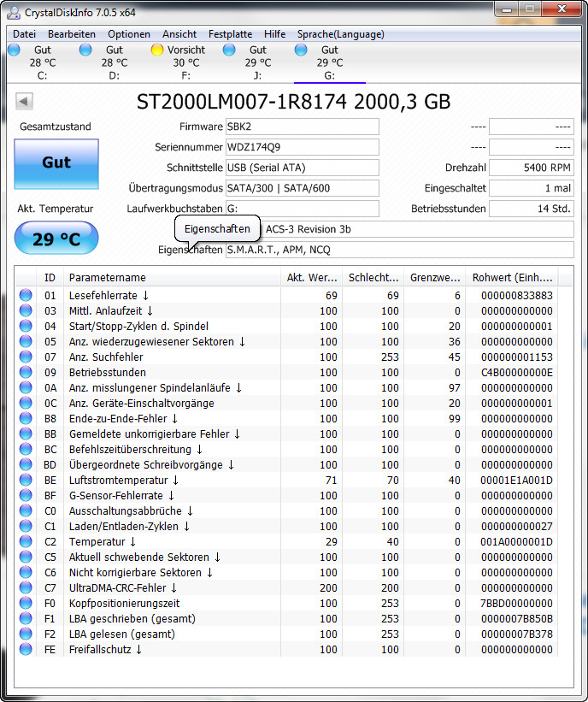This screenshot has width=588, height=702.
Task: Select the Kopfpositionierungszeit row name
Action: [x=125, y=603]
